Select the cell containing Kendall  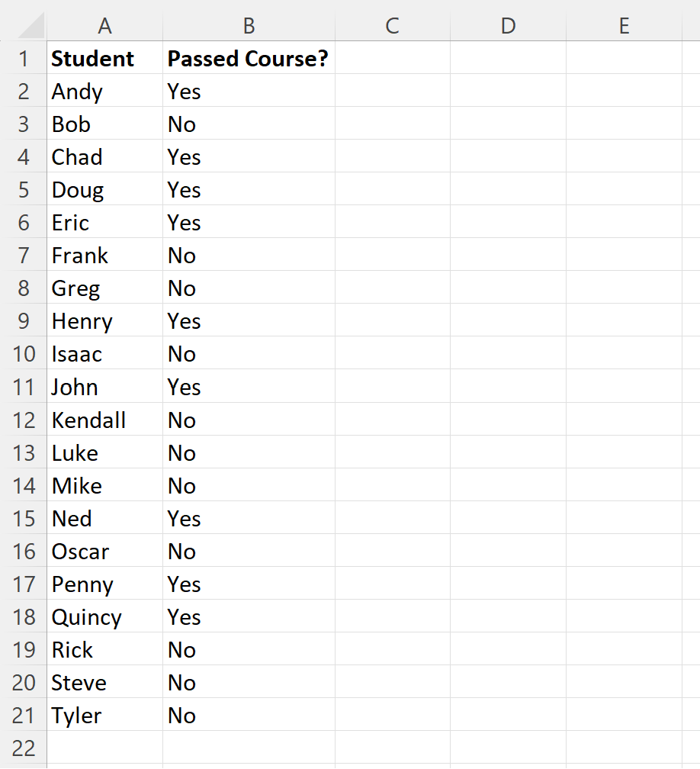tap(104, 420)
